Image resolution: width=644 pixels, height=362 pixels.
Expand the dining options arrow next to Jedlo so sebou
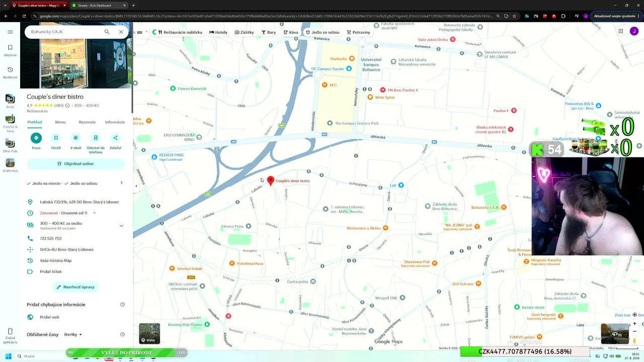tap(121, 183)
